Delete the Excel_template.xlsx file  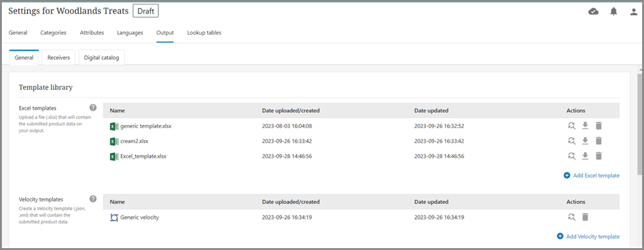pos(599,156)
